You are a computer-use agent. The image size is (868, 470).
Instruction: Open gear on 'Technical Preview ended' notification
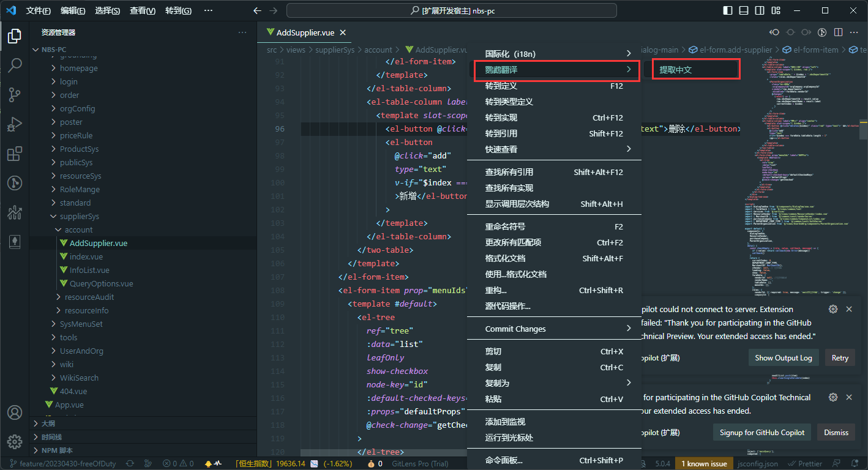(832, 397)
